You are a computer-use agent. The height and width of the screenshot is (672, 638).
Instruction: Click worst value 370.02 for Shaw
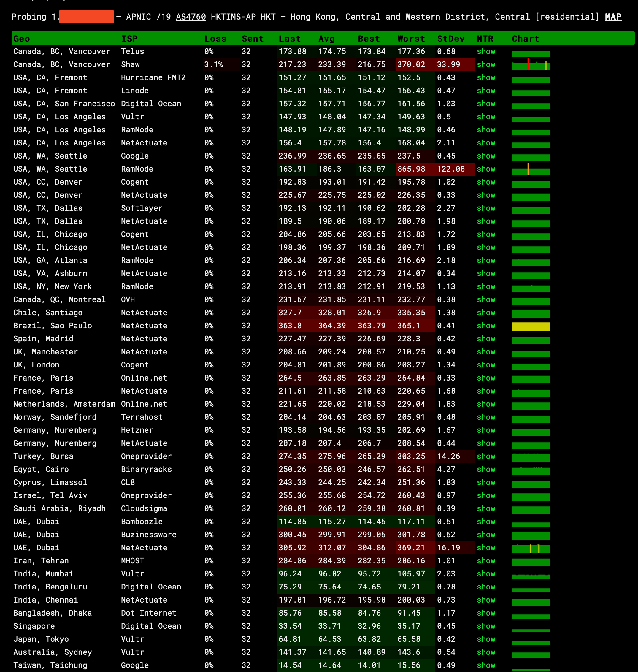[411, 64]
